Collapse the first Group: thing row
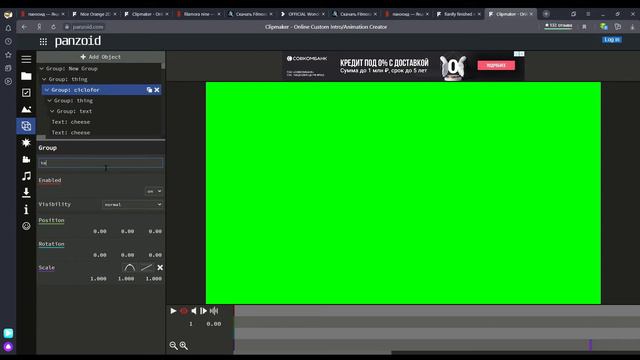 pos(44,79)
